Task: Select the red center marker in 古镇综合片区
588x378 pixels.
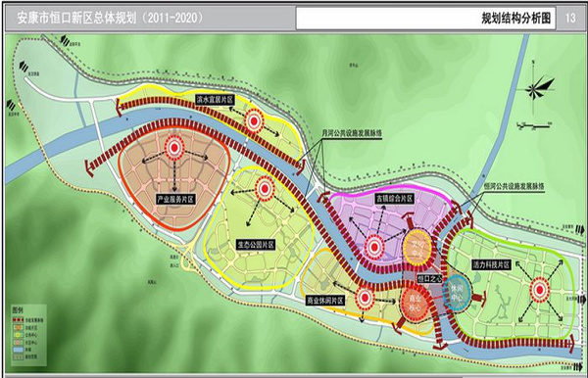Action: click(374, 247)
